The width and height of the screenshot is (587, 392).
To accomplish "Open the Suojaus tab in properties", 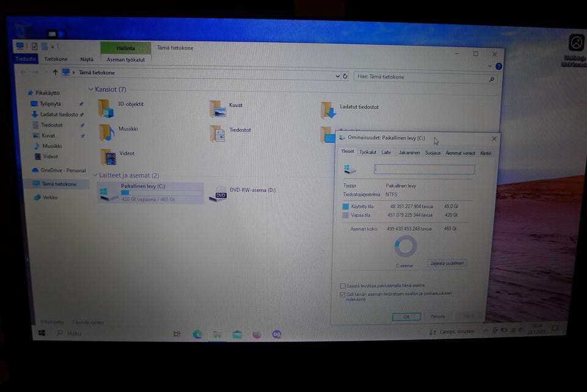I will coord(433,153).
